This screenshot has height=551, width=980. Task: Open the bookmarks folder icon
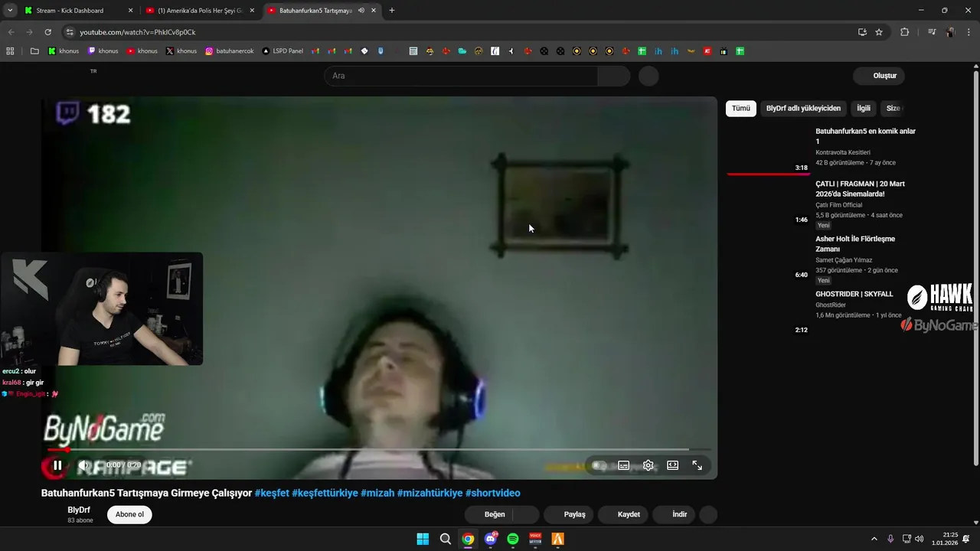coord(34,51)
